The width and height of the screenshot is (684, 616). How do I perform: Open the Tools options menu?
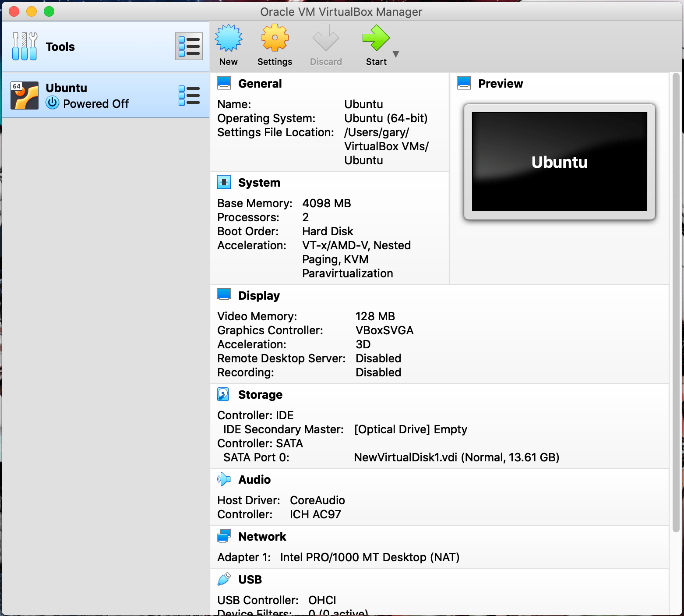[189, 46]
